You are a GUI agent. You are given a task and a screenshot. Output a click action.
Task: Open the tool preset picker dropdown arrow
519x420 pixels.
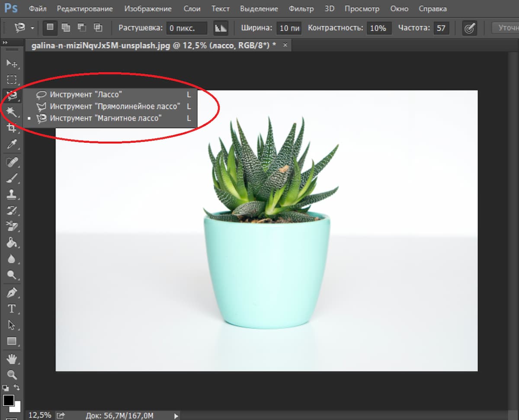tap(32, 28)
